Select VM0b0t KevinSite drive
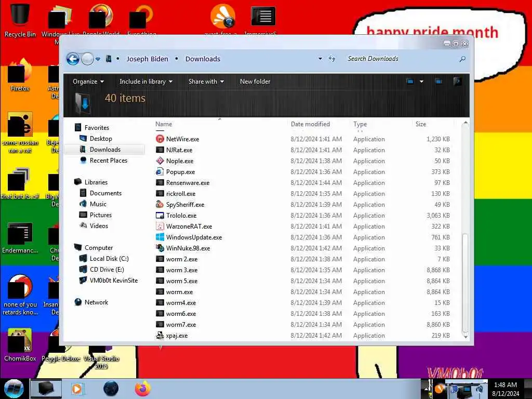Image resolution: width=532 pixels, height=399 pixels. click(113, 280)
